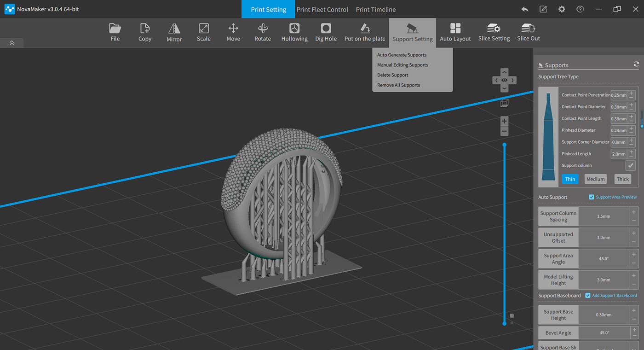Open the Hollowing tool
The height and width of the screenshot is (350, 644).
pyautogui.click(x=294, y=32)
